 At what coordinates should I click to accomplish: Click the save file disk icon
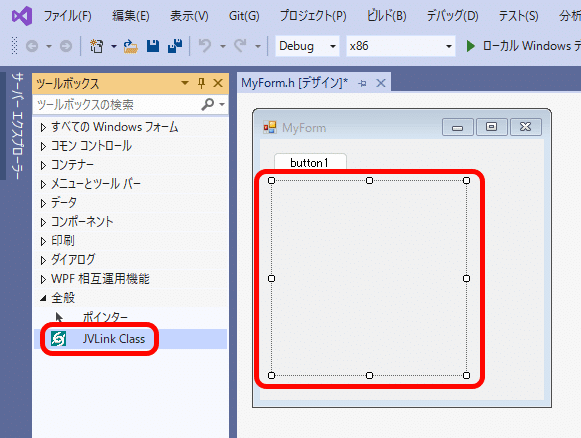point(153,46)
